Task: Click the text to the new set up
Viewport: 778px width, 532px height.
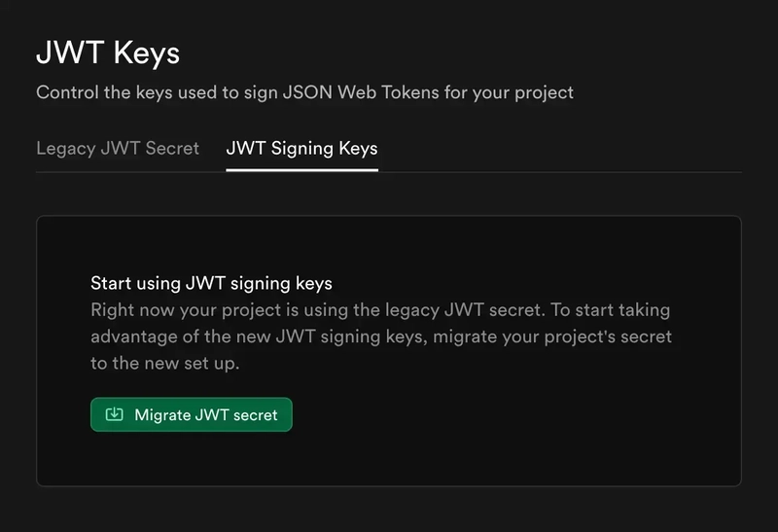Action: pos(164,363)
